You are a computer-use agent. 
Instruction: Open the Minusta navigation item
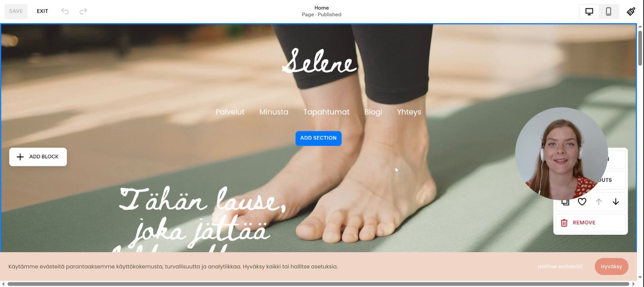[274, 112]
